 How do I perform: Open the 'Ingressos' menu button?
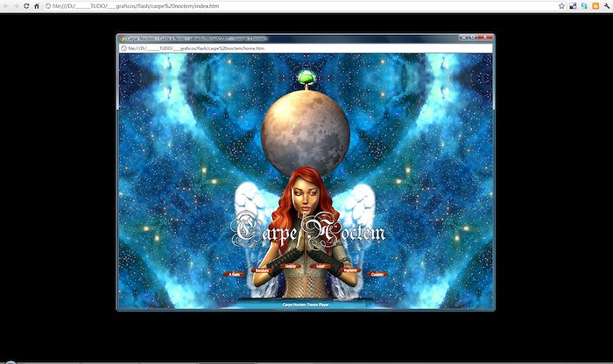click(x=350, y=269)
